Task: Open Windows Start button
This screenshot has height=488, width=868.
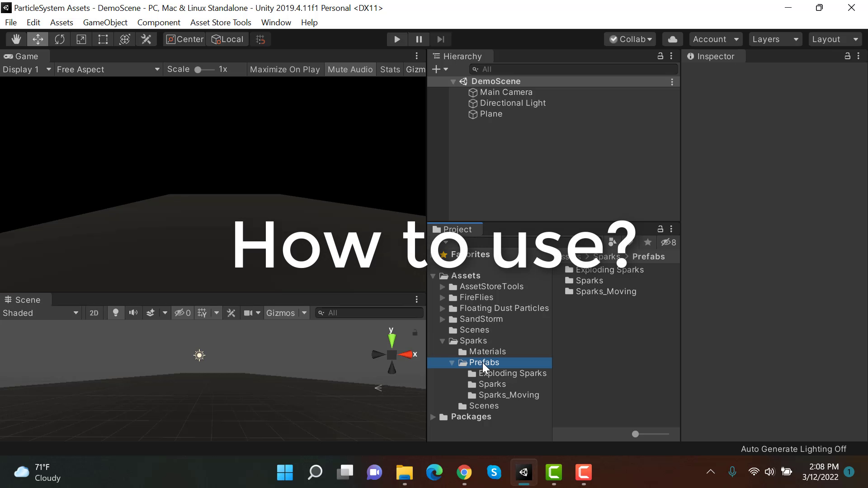Action: (x=285, y=473)
